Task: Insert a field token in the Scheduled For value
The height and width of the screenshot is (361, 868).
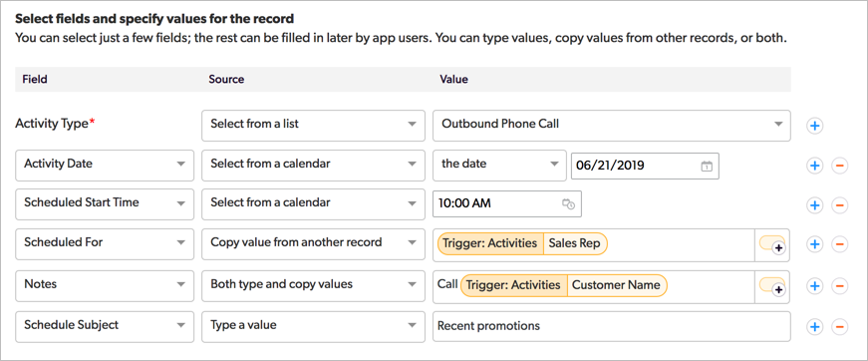Action: click(x=772, y=244)
